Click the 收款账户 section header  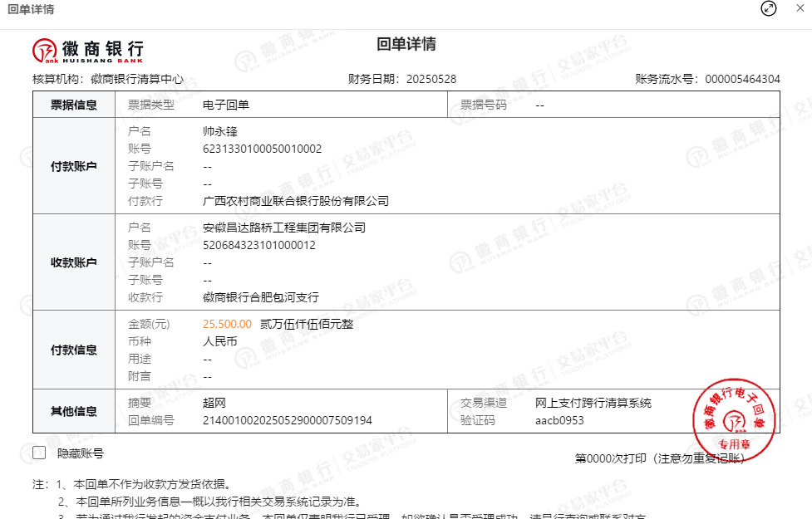[74, 262]
